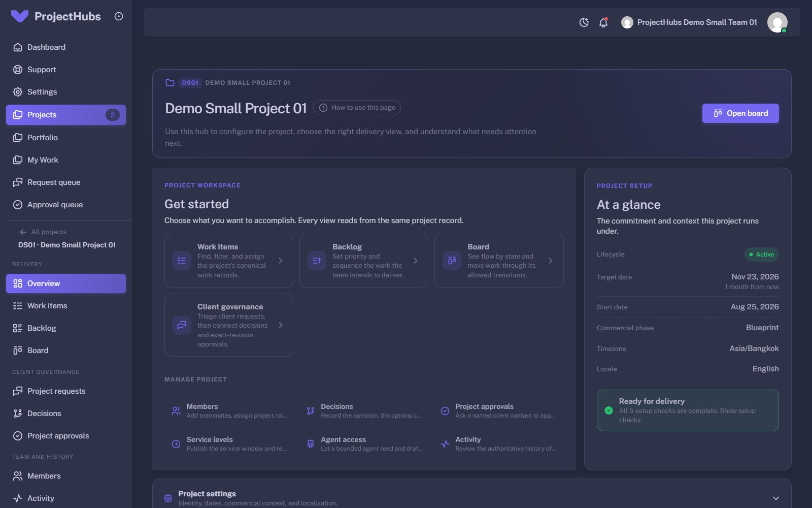Screen dimensions: 812x508
Task: Click the Projects count badge 2
Action: [x=113, y=115]
